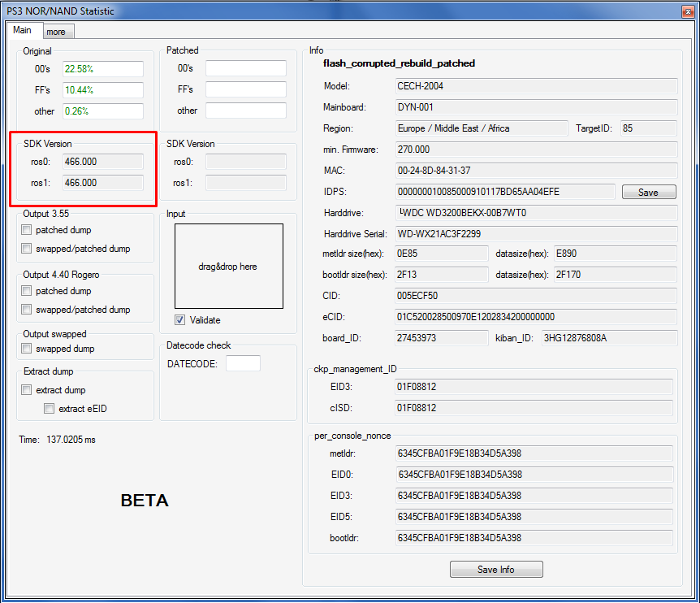Select the per_console_nonce metldr field

click(x=534, y=453)
